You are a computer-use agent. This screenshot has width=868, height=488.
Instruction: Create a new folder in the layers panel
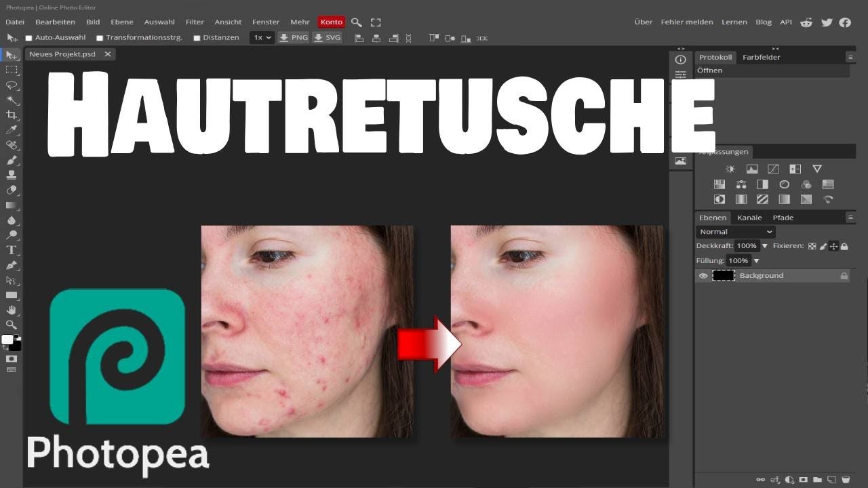click(817, 480)
